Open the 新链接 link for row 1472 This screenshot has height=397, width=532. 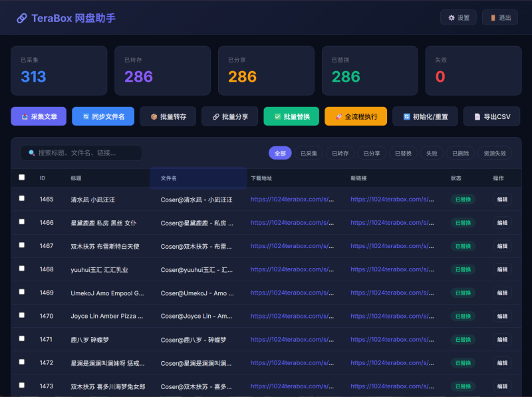[x=392, y=363]
